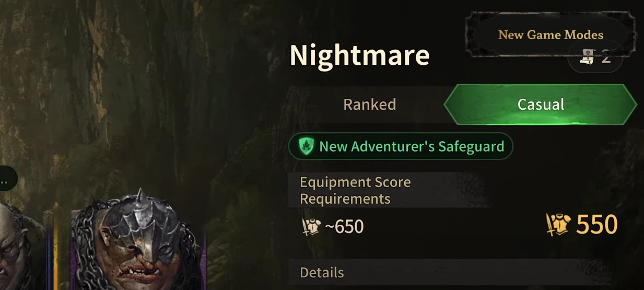The height and width of the screenshot is (290, 644).
Task: Switch to the Ranked tab
Action: (x=369, y=105)
